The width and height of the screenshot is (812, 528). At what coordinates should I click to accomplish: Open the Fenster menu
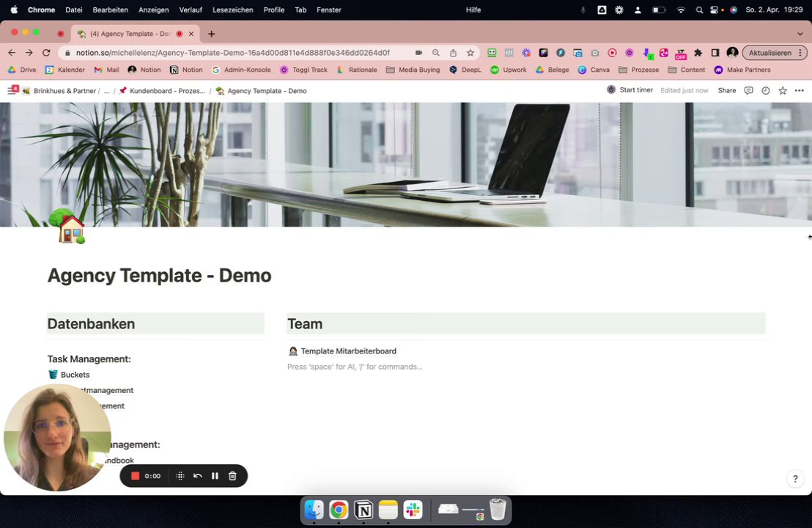click(x=329, y=10)
